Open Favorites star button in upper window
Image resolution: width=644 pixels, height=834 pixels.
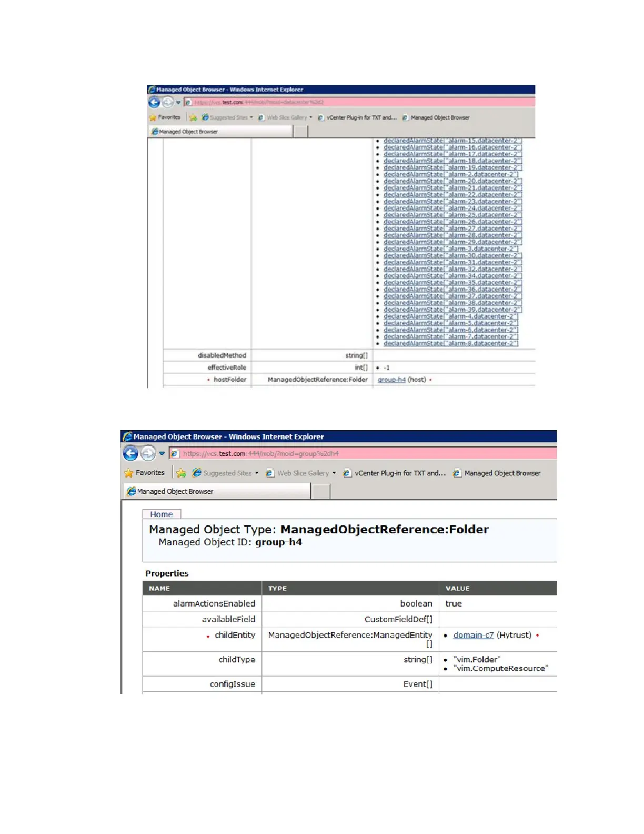click(x=165, y=117)
